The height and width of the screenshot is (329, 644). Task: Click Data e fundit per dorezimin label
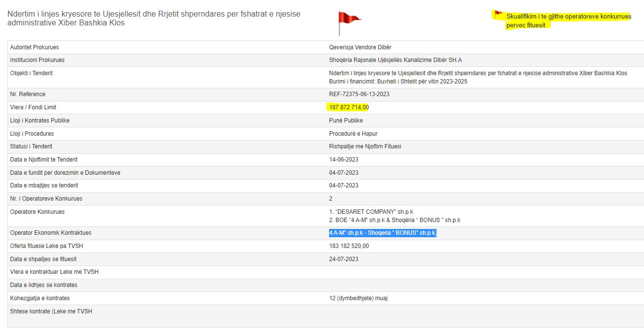[x=65, y=173]
